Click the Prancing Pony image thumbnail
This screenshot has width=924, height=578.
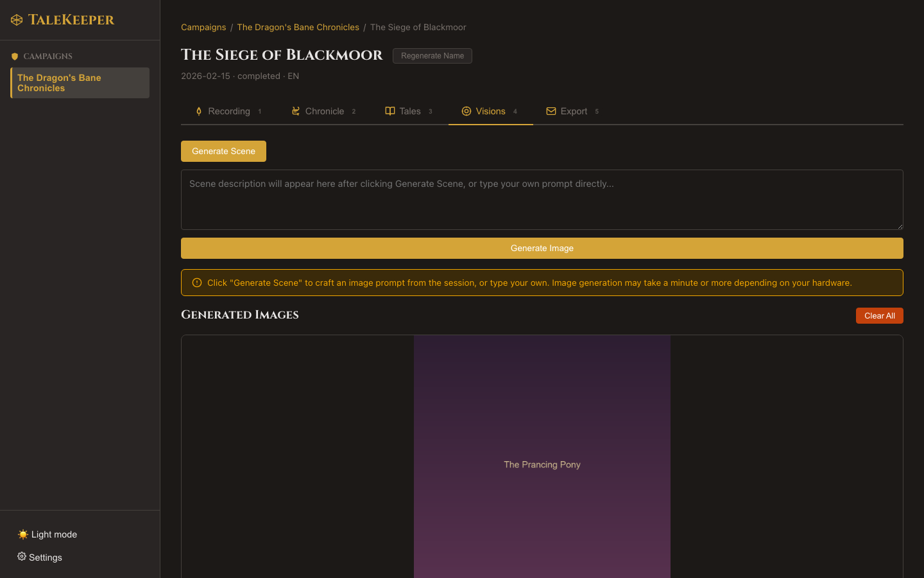542,464
